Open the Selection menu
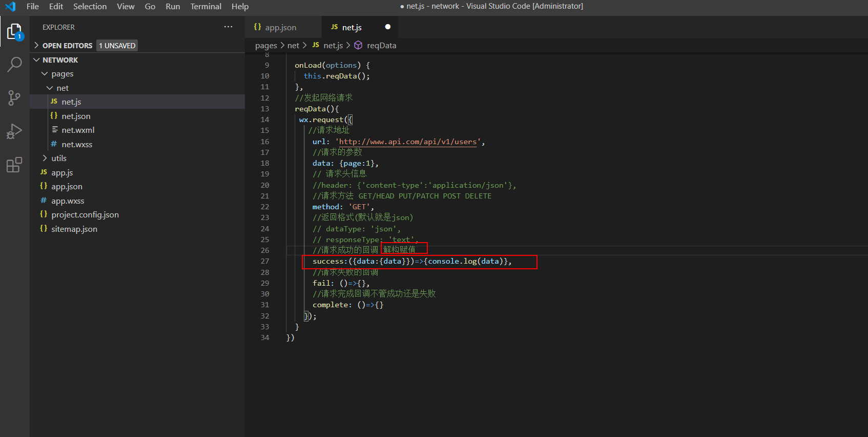 pos(90,6)
